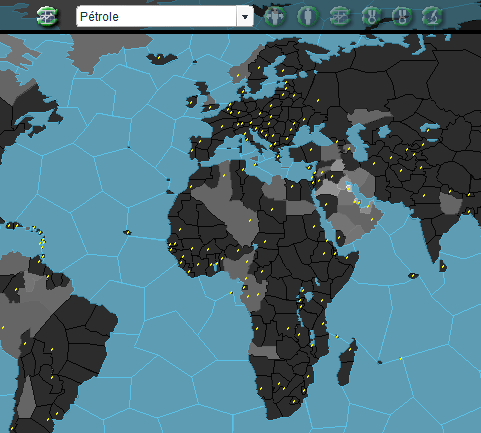The width and height of the screenshot is (481, 433).
Task: Select the medal icon with orange band
Action: coord(402,16)
